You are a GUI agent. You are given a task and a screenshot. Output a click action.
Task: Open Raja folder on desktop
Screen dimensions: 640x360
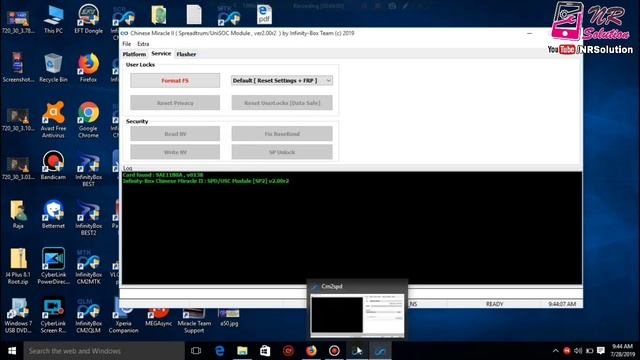(x=18, y=214)
